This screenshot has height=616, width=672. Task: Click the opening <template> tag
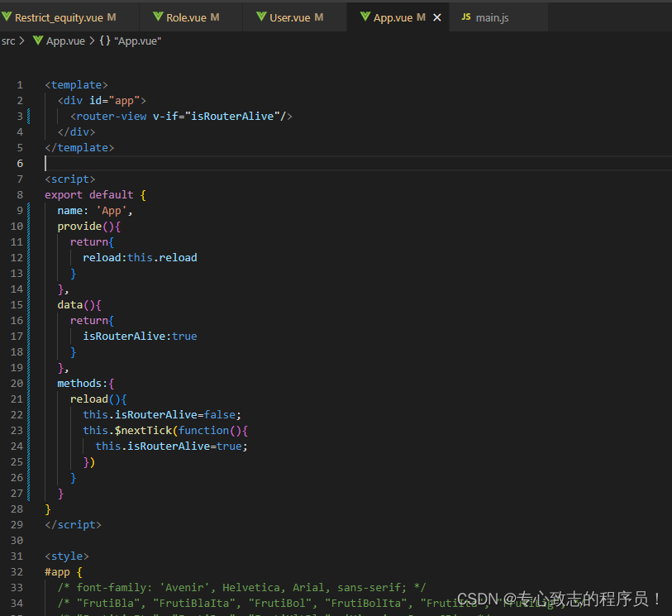coord(76,85)
